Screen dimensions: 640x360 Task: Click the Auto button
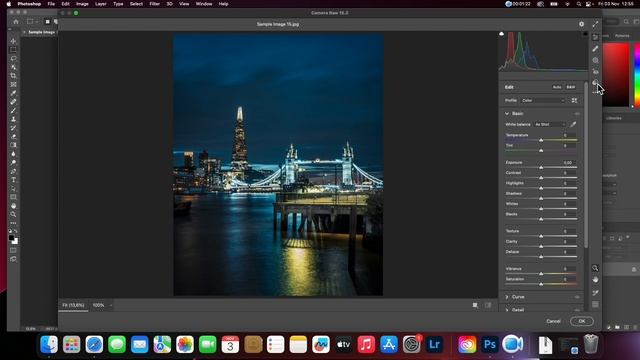point(557,87)
